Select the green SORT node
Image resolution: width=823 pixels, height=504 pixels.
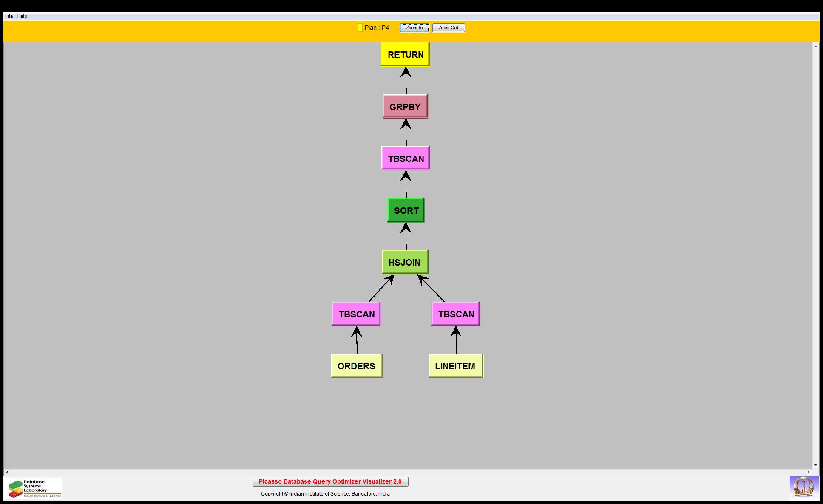[x=406, y=210]
